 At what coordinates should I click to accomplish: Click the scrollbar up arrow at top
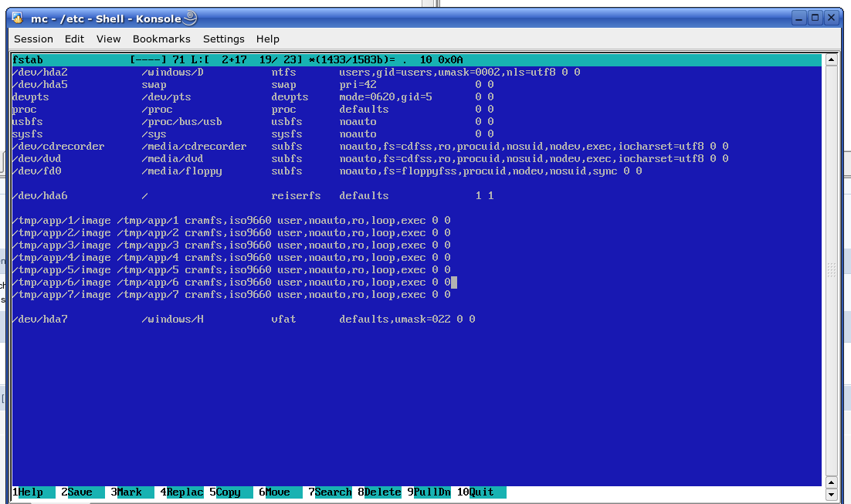coord(832,59)
